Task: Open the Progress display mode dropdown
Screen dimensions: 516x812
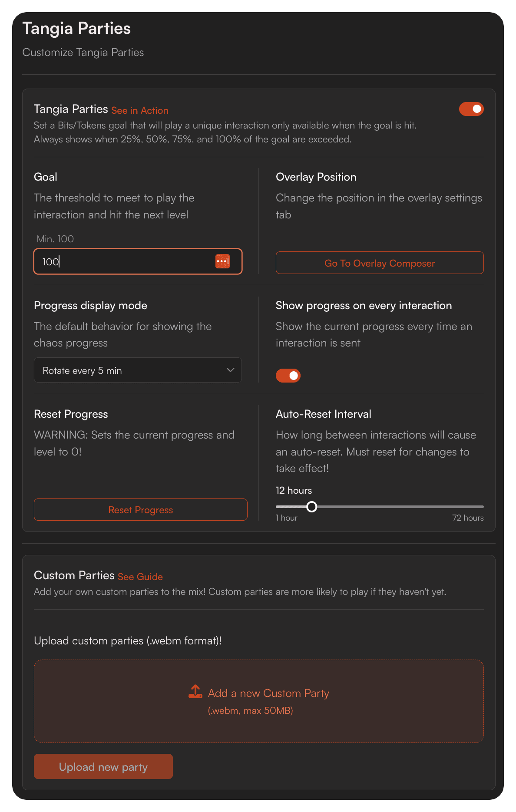Action: pos(138,370)
